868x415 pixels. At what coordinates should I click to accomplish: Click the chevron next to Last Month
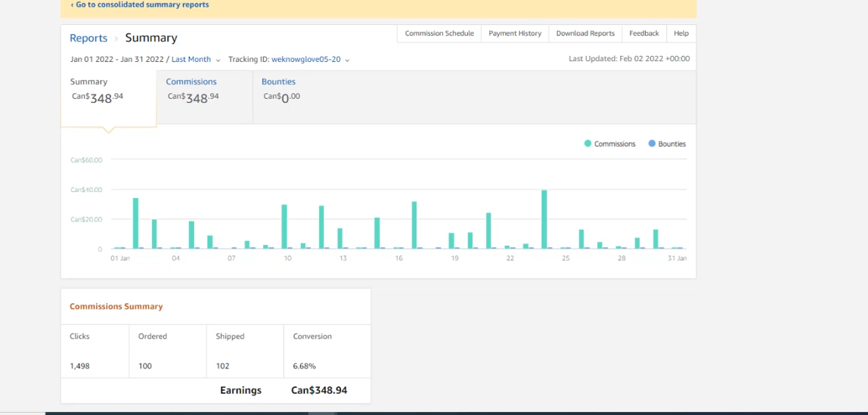pos(218,60)
